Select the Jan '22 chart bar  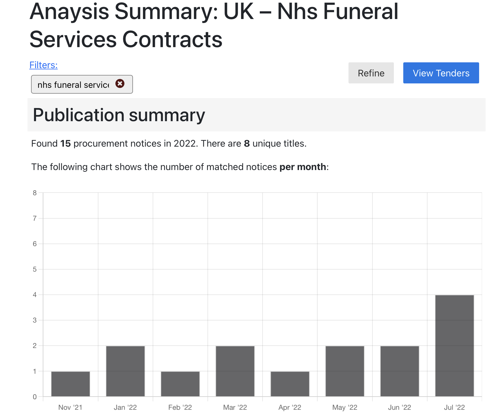tap(125, 371)
